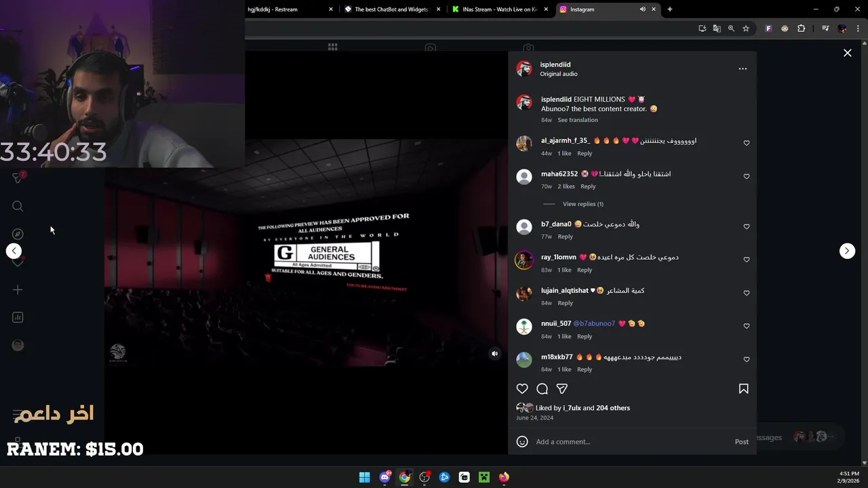This screenshot has width=868, height=488.
Task: Open Instagram search from sidebar
Action: pos(18,206)
